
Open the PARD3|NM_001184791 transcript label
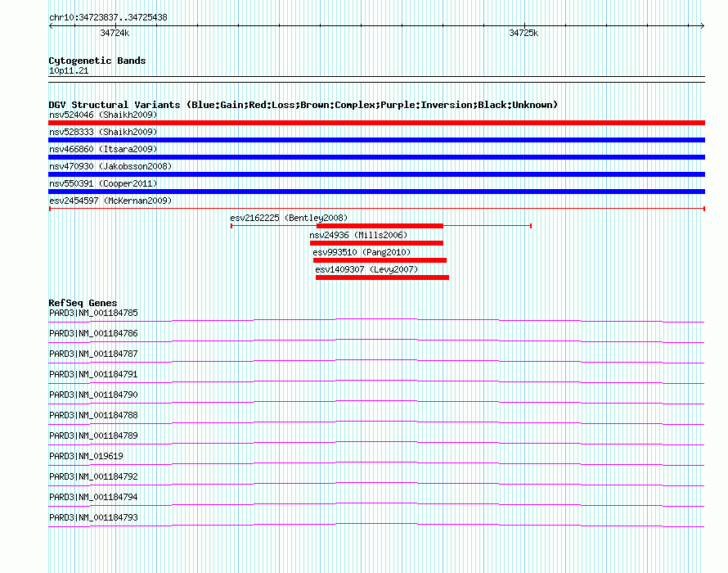[93, 375]
